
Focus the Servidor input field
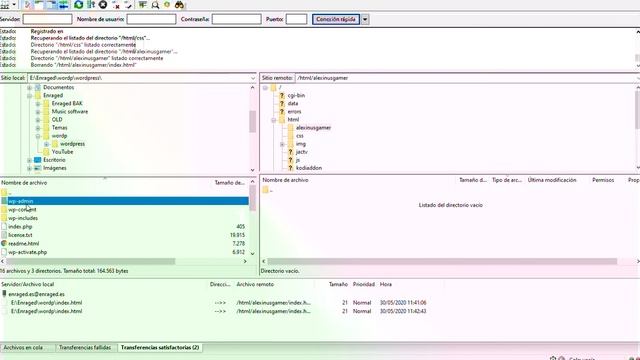point(47,19)
